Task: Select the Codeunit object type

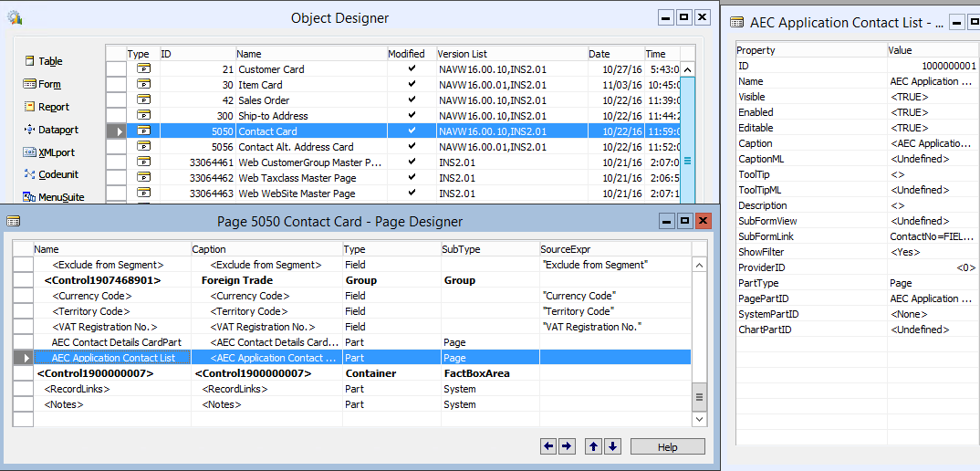Action: click(x=50, y=174)
